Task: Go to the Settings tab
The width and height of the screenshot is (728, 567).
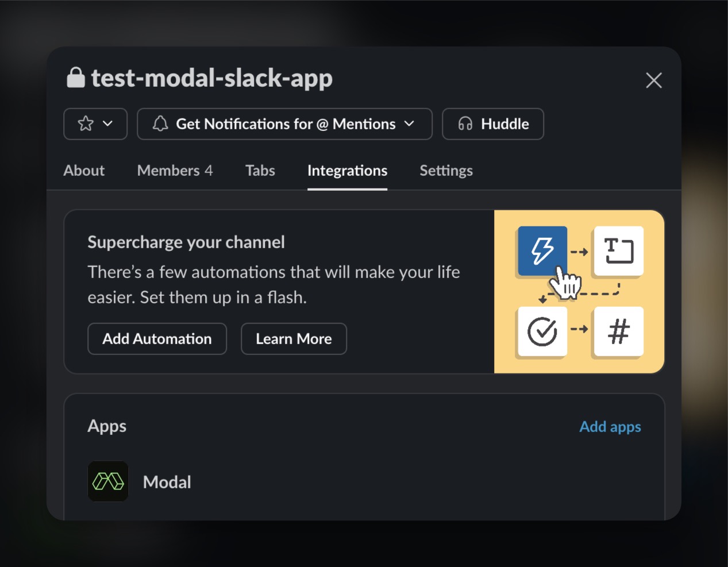Action: click(446, 171)
